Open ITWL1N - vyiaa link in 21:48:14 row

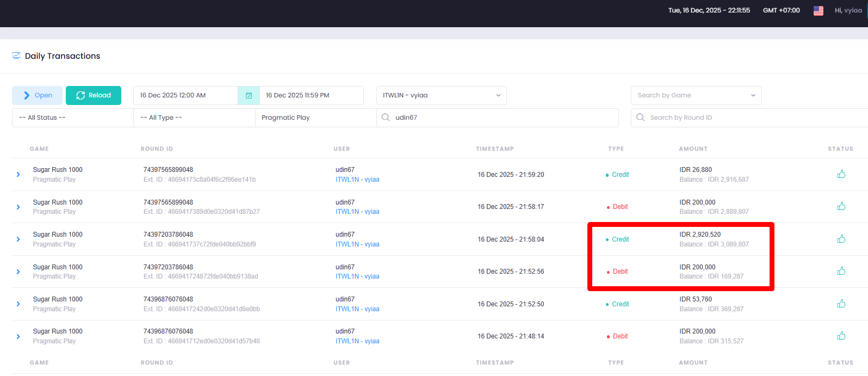click(357, 341)
